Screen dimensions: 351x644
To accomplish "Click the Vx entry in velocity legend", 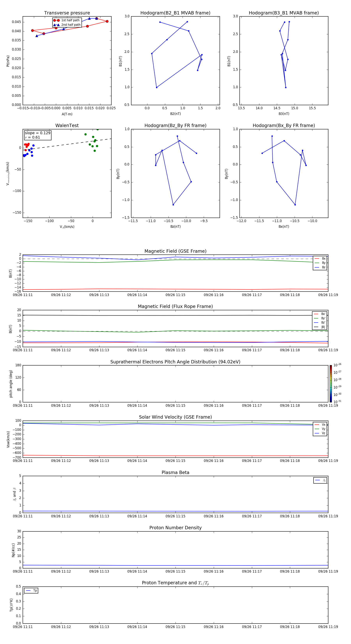I will pos(320,425).
